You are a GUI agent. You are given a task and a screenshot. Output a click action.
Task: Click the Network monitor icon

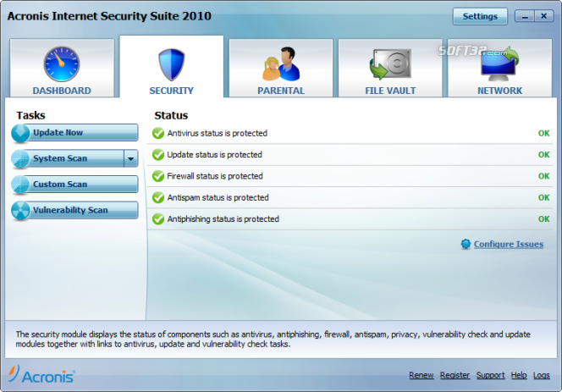tap(499, 64)
